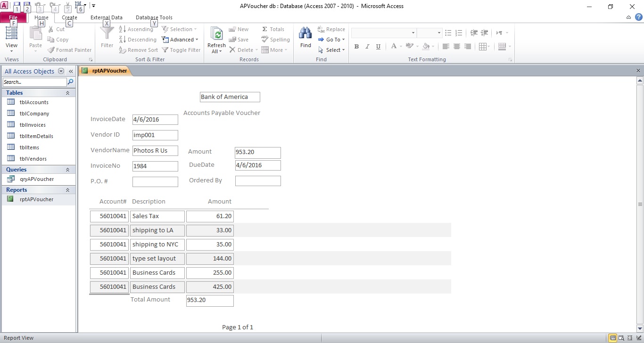Click Remove Sort button
Image resolution: width=644 pixels, height=343 pixels.
(139, 50)
